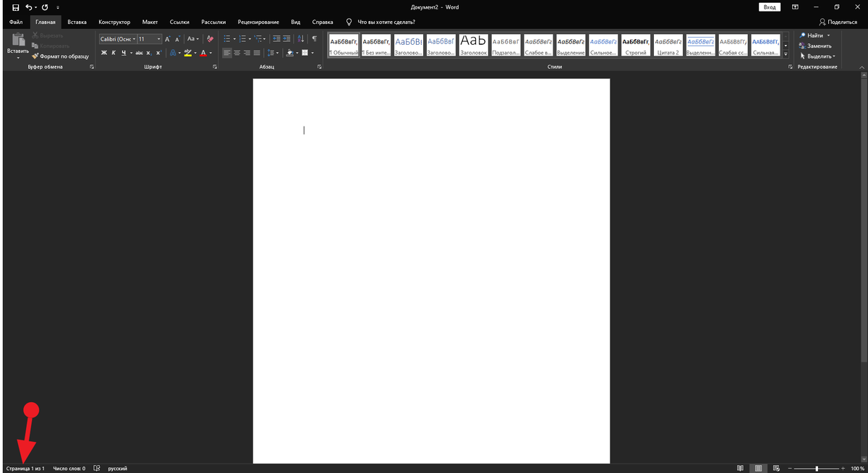Click Ribbon display options icon in title bar
This screenshot has width=868, height=473.
tap(796, 7)
